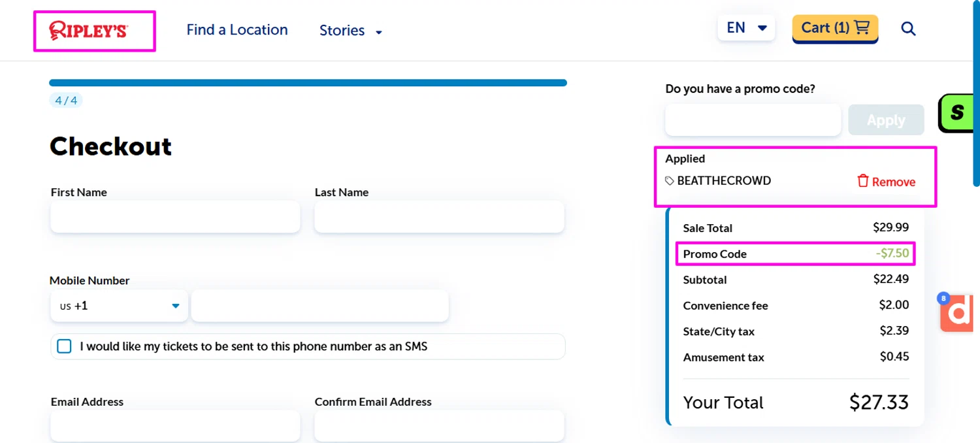980x443 pixels.
Task: Click the checkout progress bar
Action: pos(308,83)
